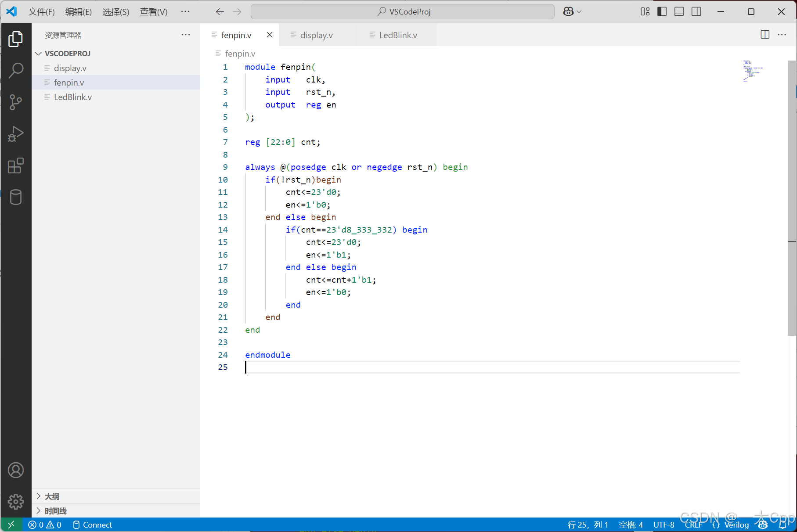The height and width of the screenshot is (532, 797).
Task: Click 'output' keyword on line 4
Action: 280,105
